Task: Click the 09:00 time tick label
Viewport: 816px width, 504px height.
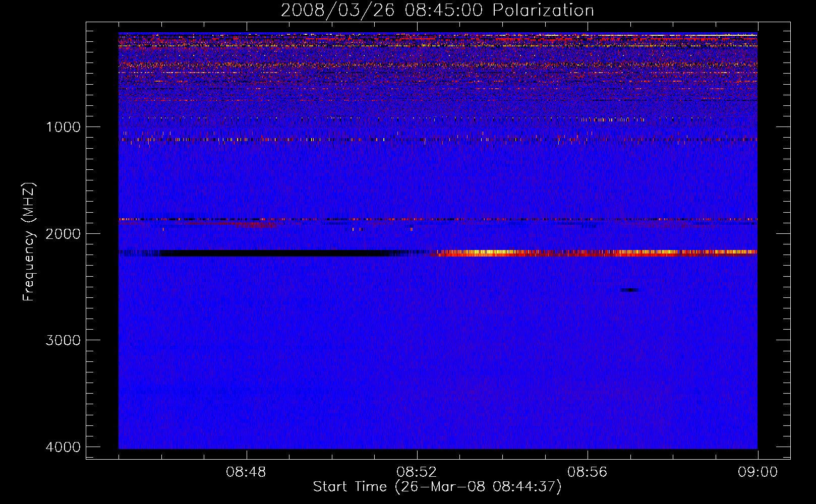Action: [x=757, y=472]
